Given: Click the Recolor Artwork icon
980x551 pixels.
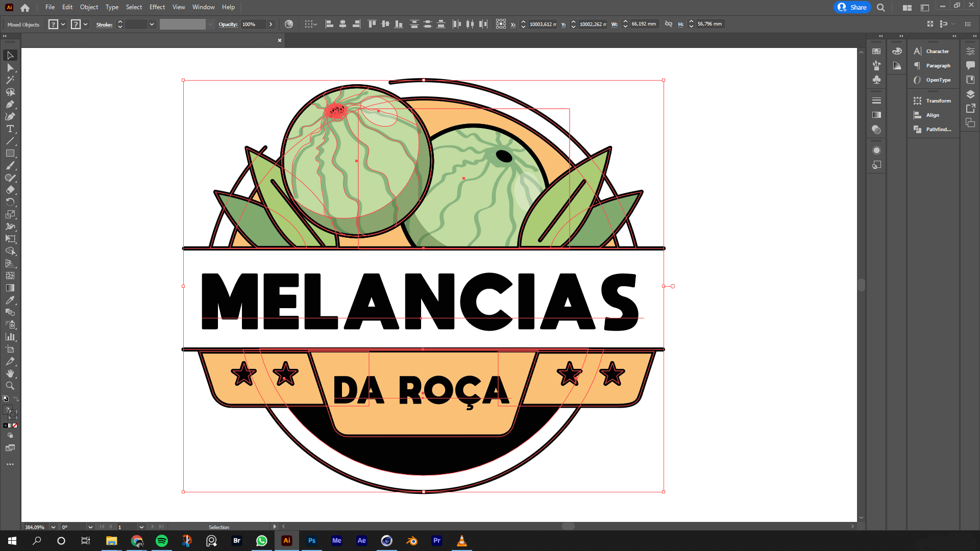Looking at the screenshot, I should click(x=289, y=24).
